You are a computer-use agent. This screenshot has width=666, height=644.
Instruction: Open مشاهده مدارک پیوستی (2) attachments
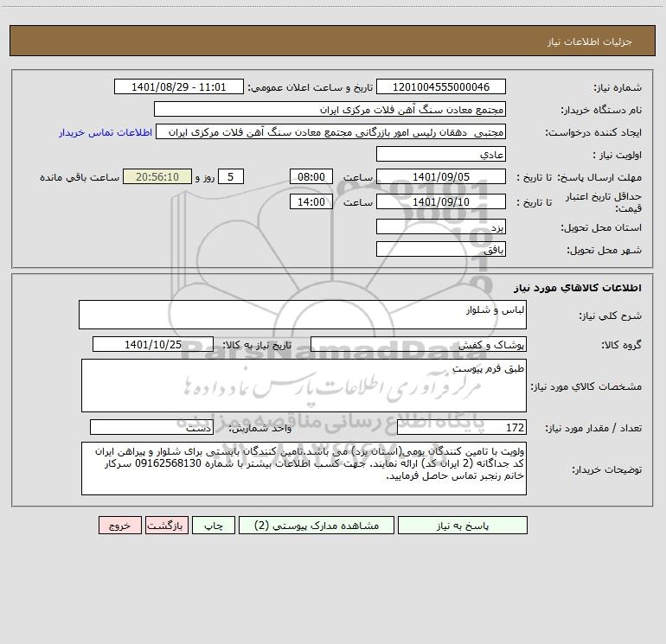(317, 525)
